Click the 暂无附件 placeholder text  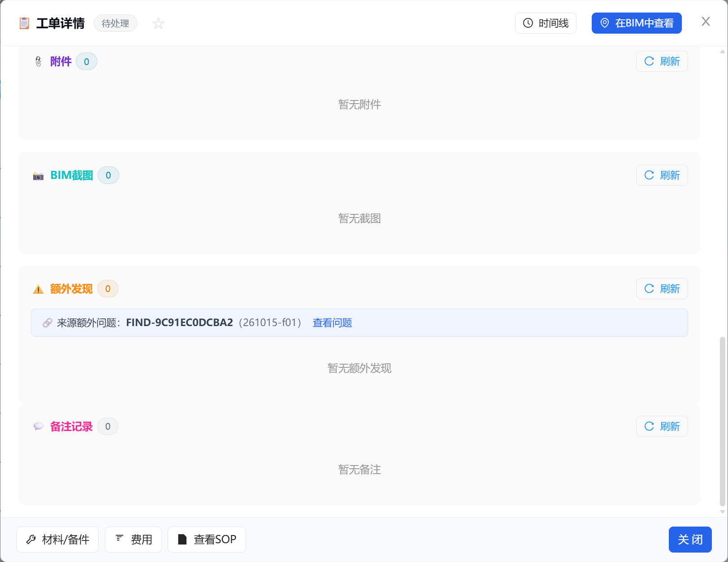click(x=360, y=105)
